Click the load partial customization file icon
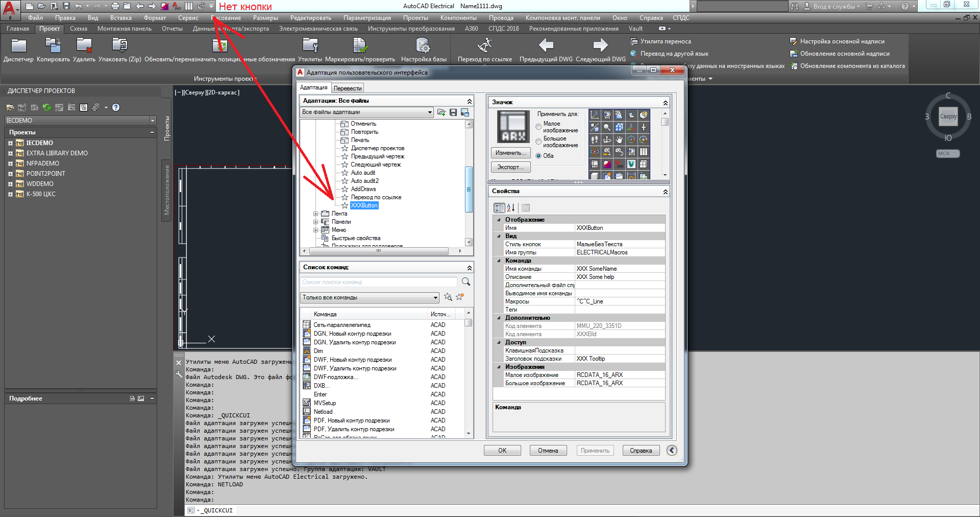This screenshot has width=980, height=517. click(442, 112)
